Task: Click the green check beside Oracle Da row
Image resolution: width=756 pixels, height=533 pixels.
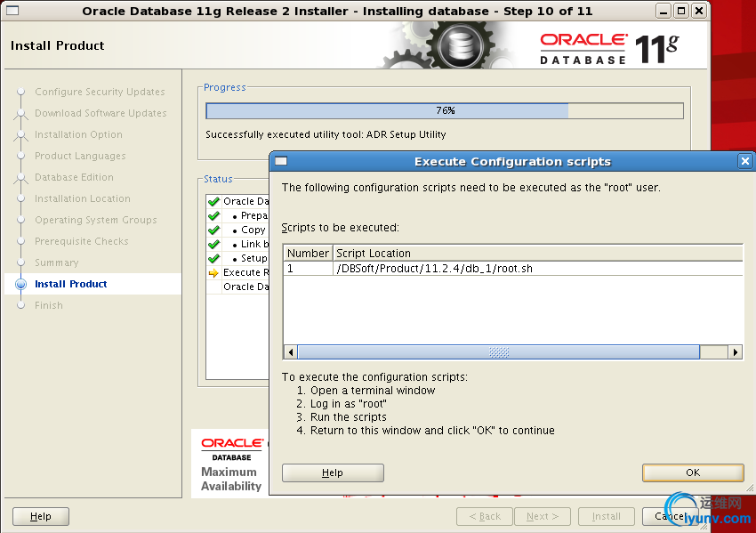Action: click(213, 201)
